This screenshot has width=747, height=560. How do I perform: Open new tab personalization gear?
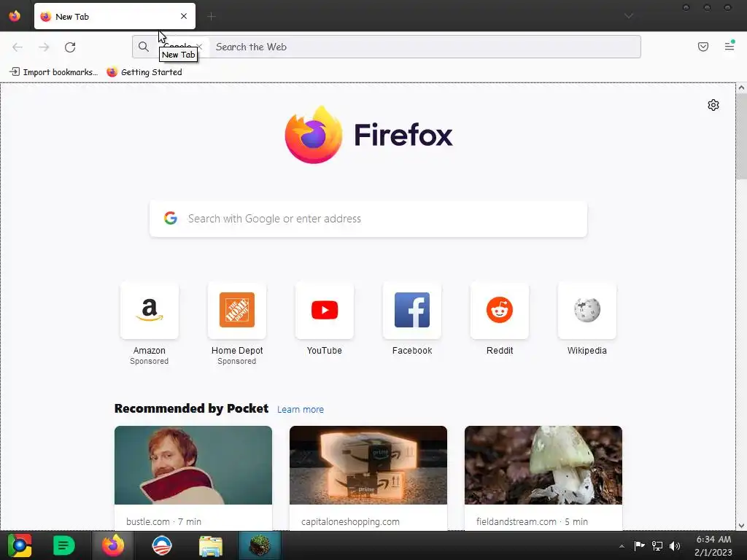(x=713, y=105)
